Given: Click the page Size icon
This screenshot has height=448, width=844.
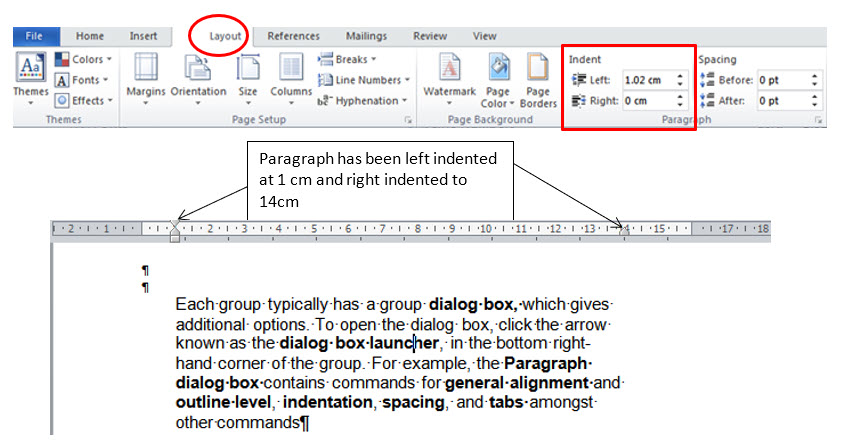Looking at the screenshot, I should pyautogui.click(x=248, y=67).
